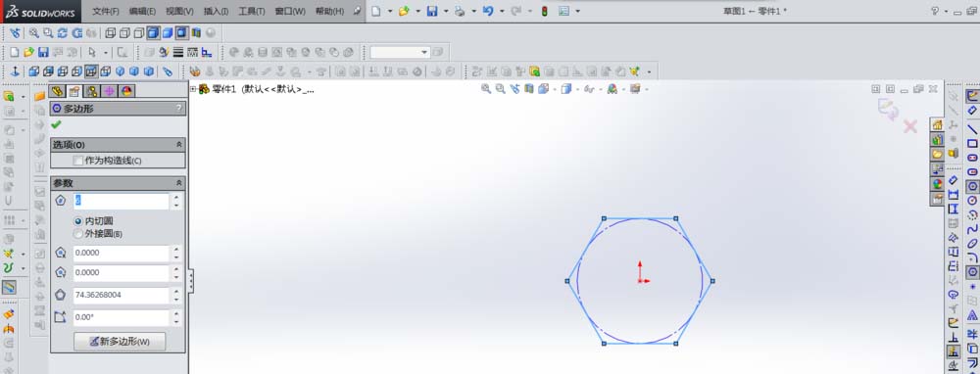The width and height of the screenshot is (980, 374).
Task: Open the DisplayManager color-ball tab
Action: pos(126,91)
